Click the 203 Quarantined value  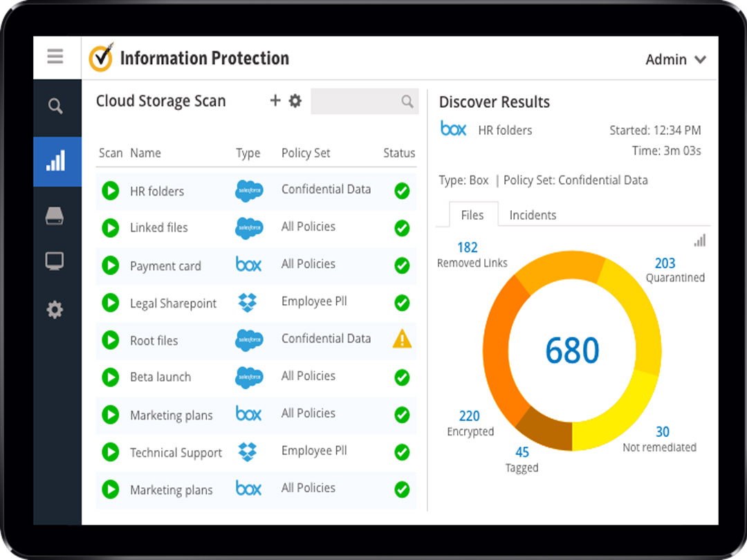pyautogui.click(x=665, y=263)
